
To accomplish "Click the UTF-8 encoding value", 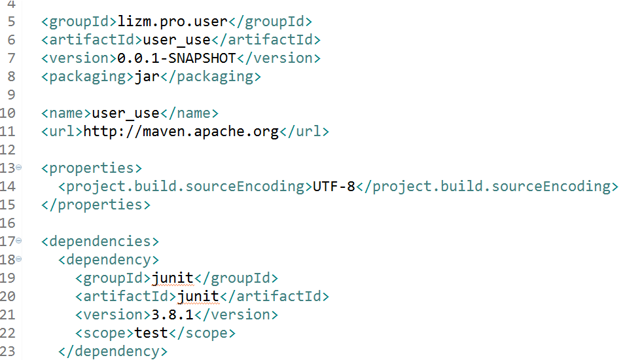I will (x=334, y=187).
